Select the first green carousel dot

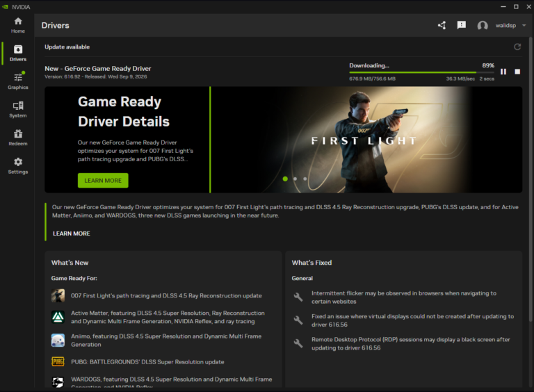[x=285, y=179]
